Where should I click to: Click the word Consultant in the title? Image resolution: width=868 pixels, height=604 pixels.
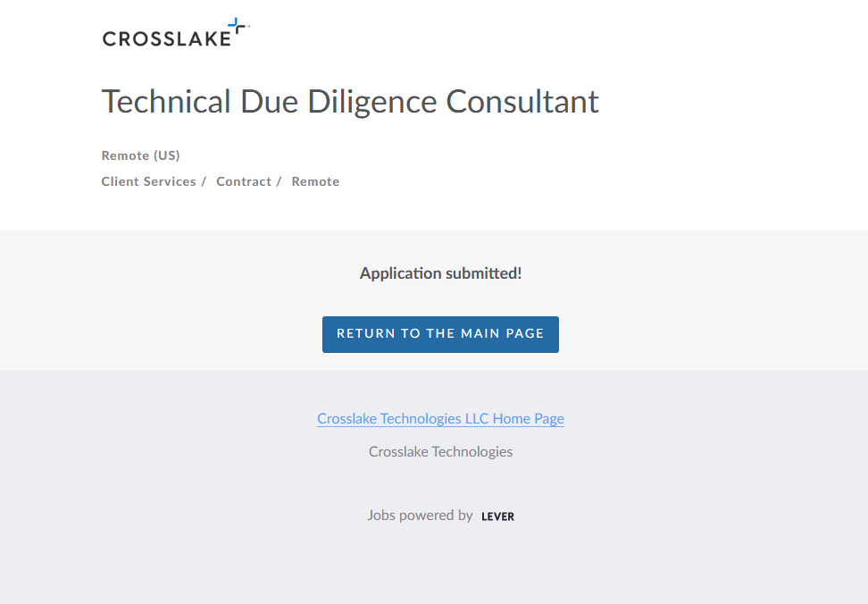pyautogui.click(x=522, y=102)
